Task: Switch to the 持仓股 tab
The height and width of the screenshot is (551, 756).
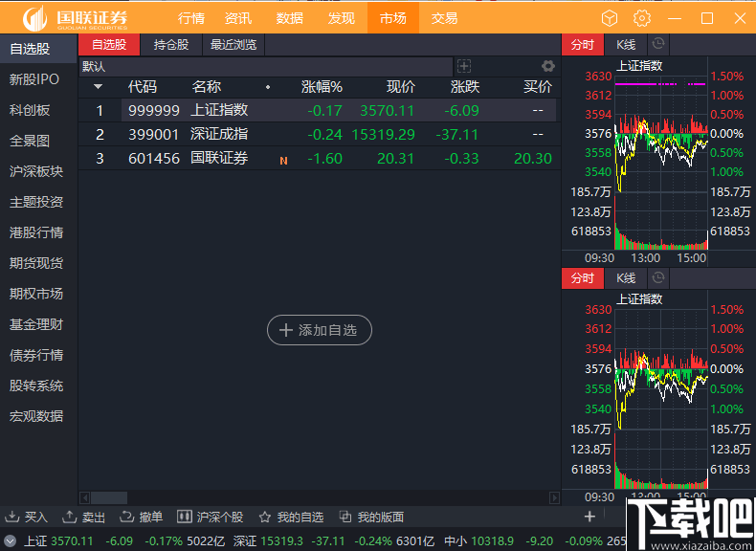Action: coord(171,45)
